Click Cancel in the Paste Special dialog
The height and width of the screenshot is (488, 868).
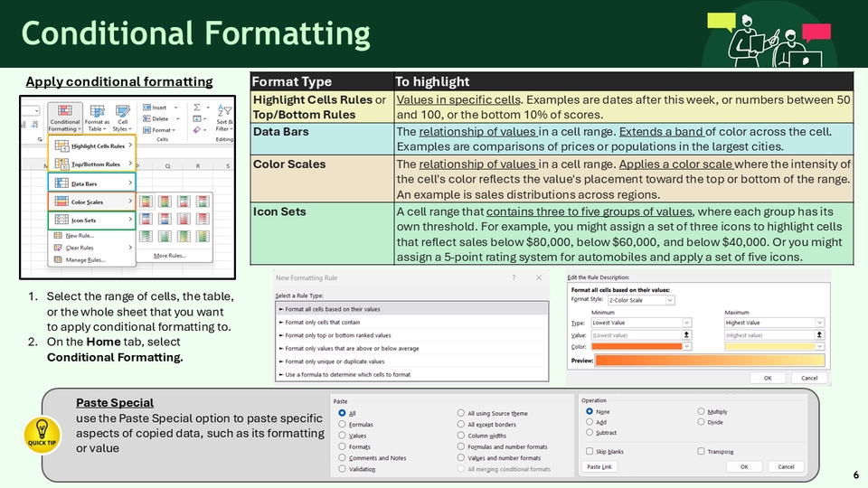pos(786,466)
